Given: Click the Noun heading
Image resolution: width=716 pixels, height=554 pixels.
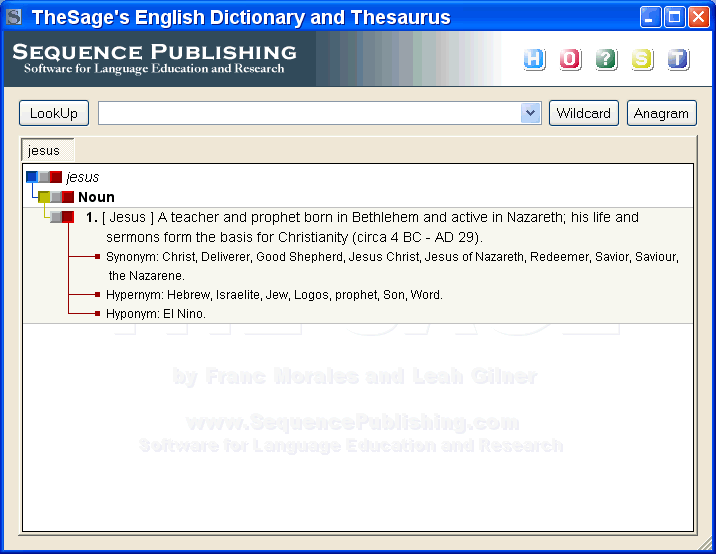Looking at the screenshot, I should point(96,197).
